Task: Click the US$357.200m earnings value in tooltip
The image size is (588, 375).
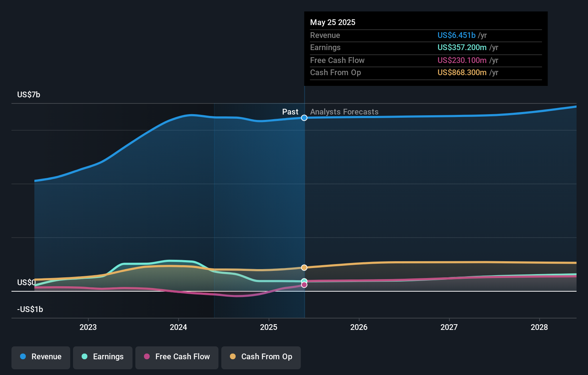Action: click(462, 47)
